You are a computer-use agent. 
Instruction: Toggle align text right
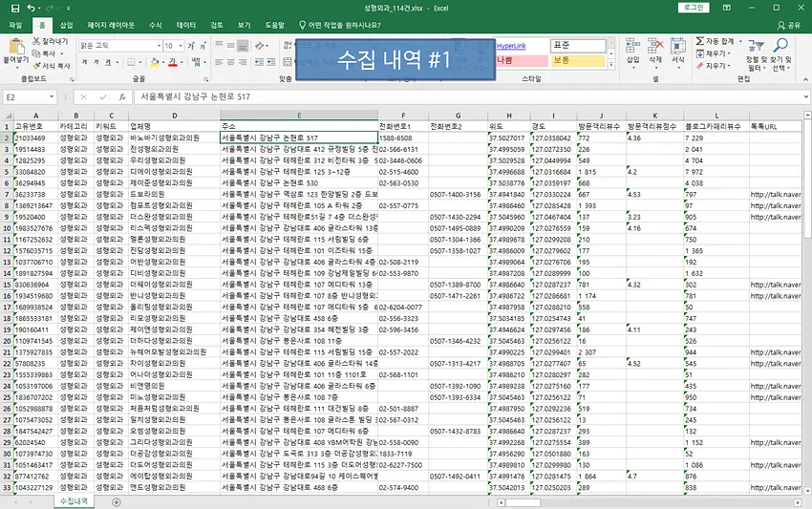243,62
